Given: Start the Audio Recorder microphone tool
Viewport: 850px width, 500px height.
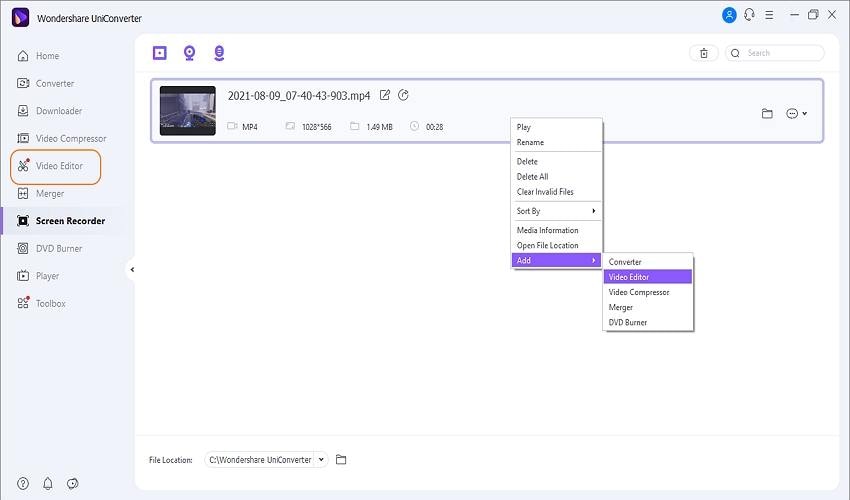Looking at the screenshot, I should (219, 53).
